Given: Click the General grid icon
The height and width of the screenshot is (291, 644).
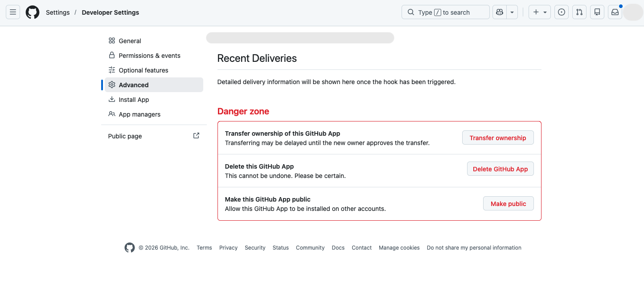Looking at the screenshot, I should click(112, 40).
